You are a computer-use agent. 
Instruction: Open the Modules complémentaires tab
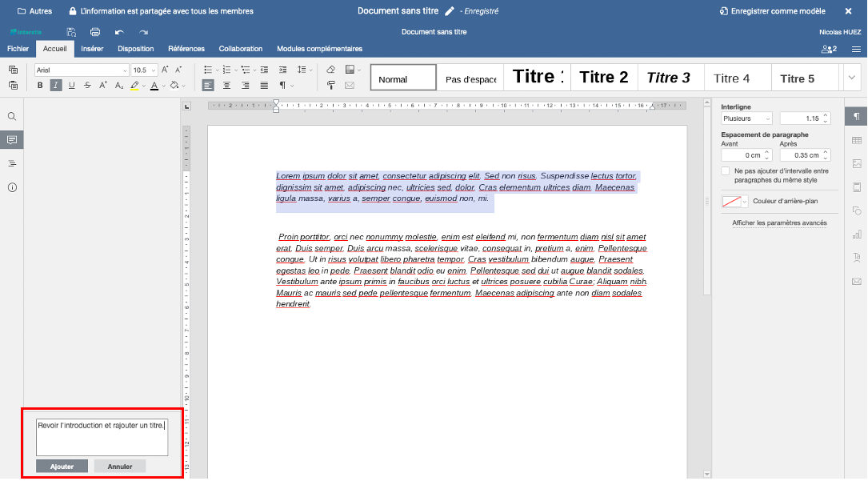(319, 49)
